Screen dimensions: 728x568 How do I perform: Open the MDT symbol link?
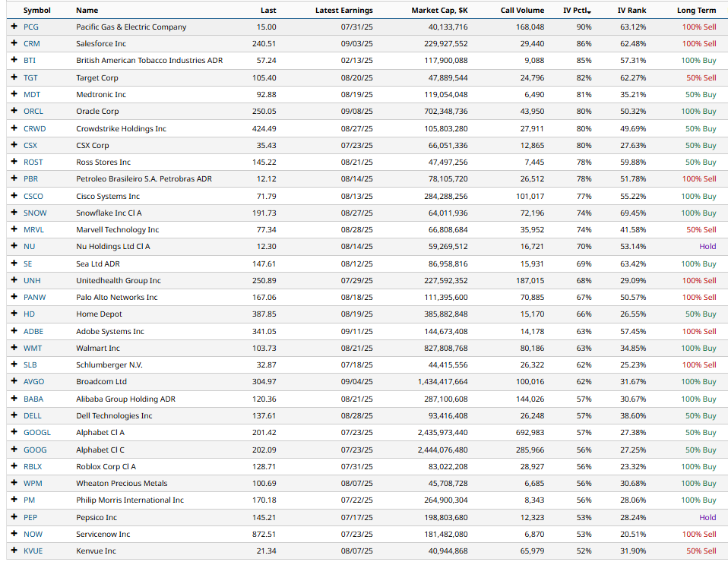click(32, 95)
